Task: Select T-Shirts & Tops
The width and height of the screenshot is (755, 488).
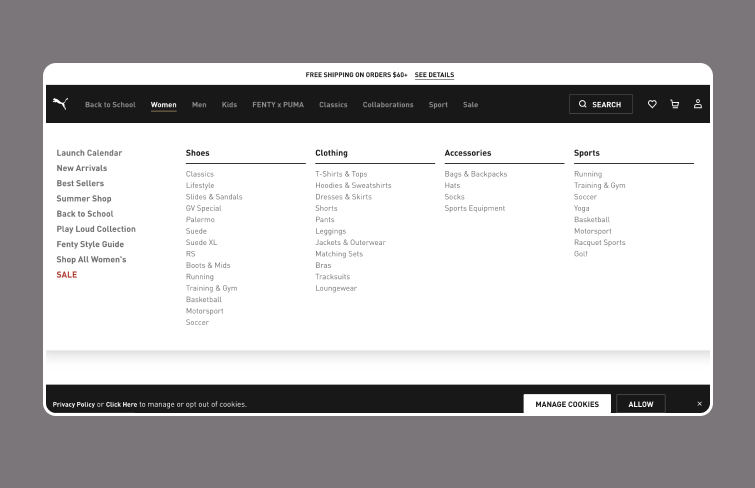Action: pyautogui.click(x=341, y=174)
